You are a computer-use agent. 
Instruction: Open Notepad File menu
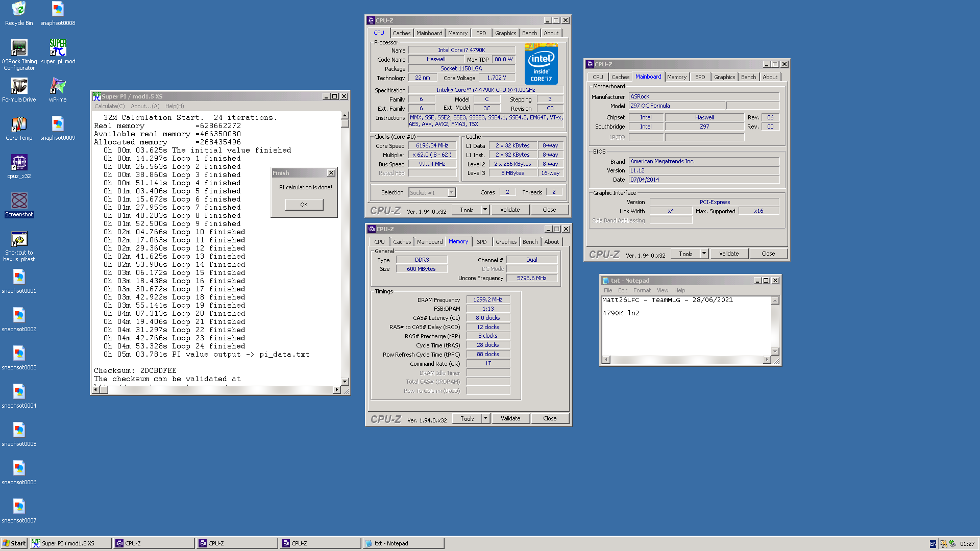608,290
